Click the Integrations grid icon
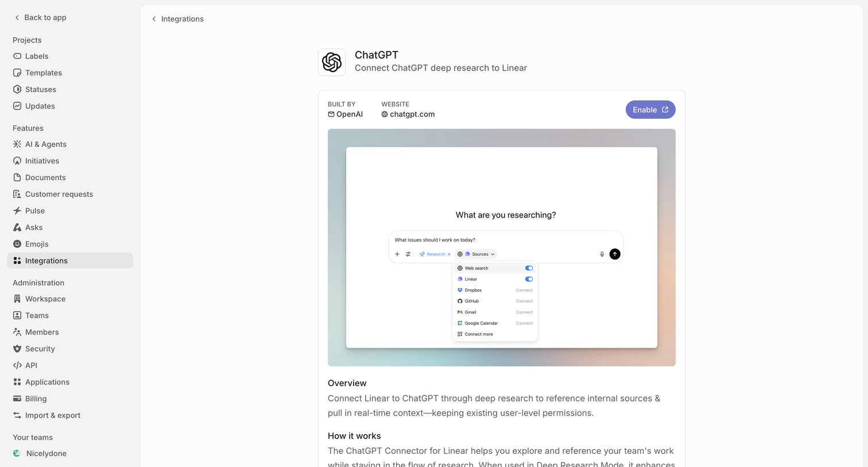868x467 pixels. [17, 261]
